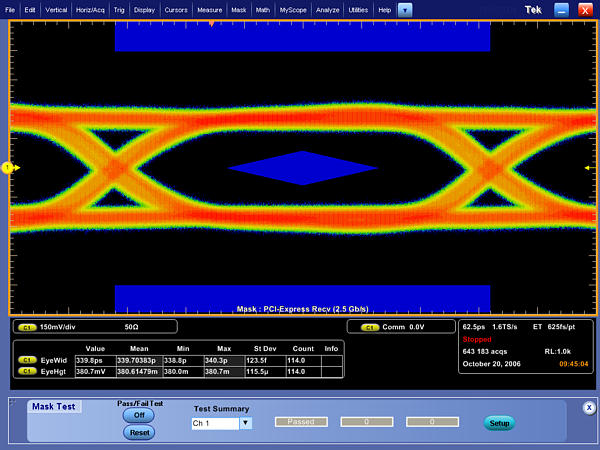Click the Ch 1 combo box field
The image size is (600, 450).
click(x=215, y=423)
